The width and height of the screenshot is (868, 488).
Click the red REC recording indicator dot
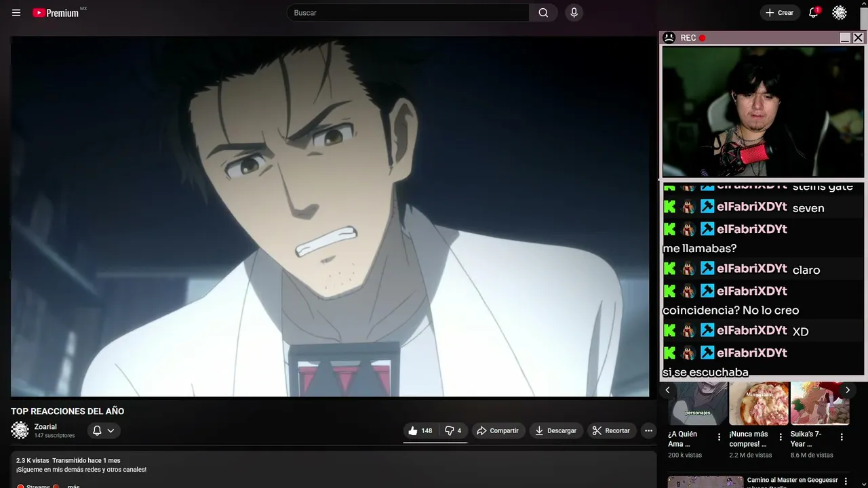(x=703, y=38)
